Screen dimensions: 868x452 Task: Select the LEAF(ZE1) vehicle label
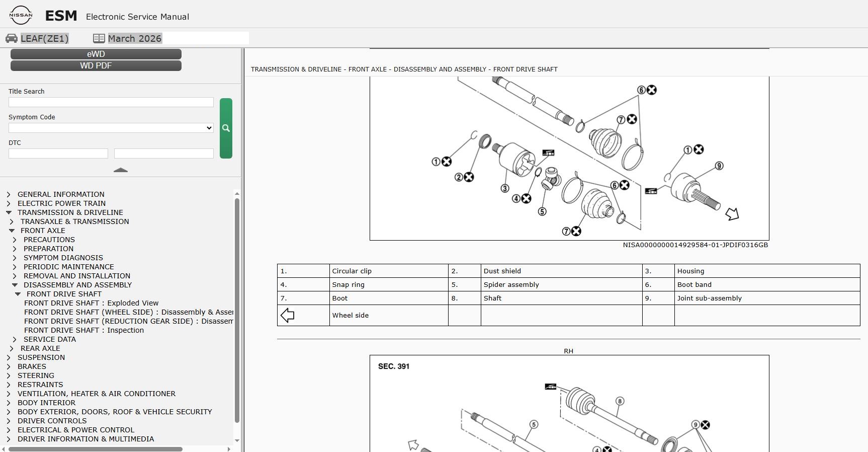45,38
